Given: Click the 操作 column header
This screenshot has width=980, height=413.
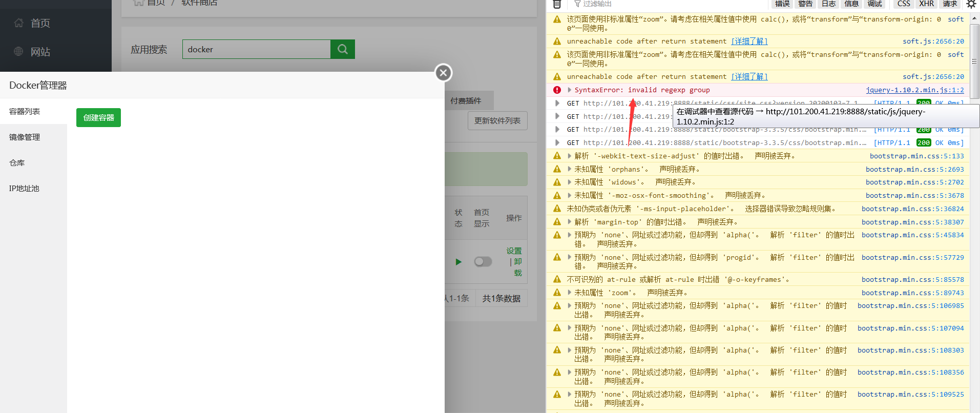Looking at the screenshot, I should tap(514, 218).
